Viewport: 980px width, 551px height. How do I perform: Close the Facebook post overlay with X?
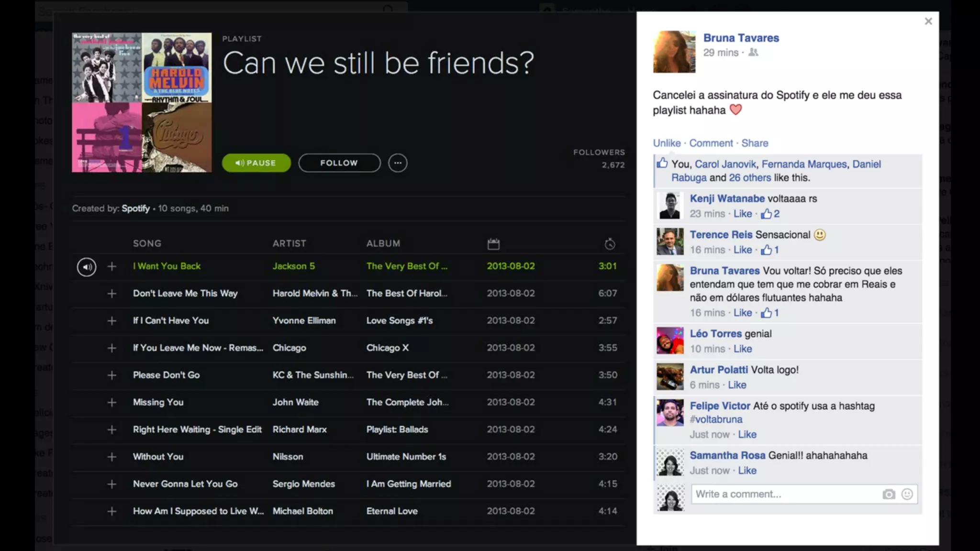[928, 21]
